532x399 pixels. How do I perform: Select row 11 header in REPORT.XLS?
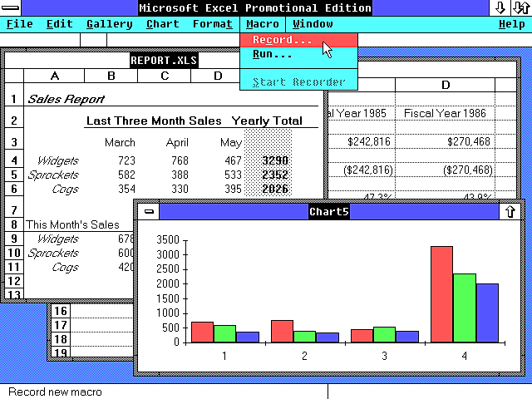[14, 267]
